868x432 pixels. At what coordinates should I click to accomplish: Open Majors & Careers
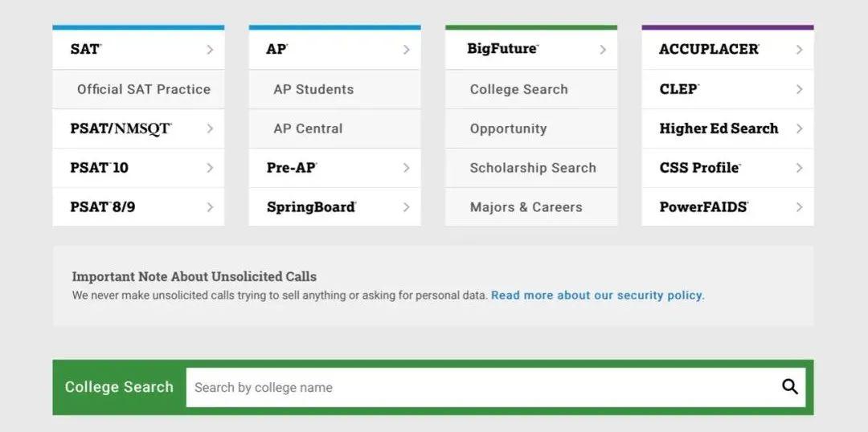click(526, 207)
